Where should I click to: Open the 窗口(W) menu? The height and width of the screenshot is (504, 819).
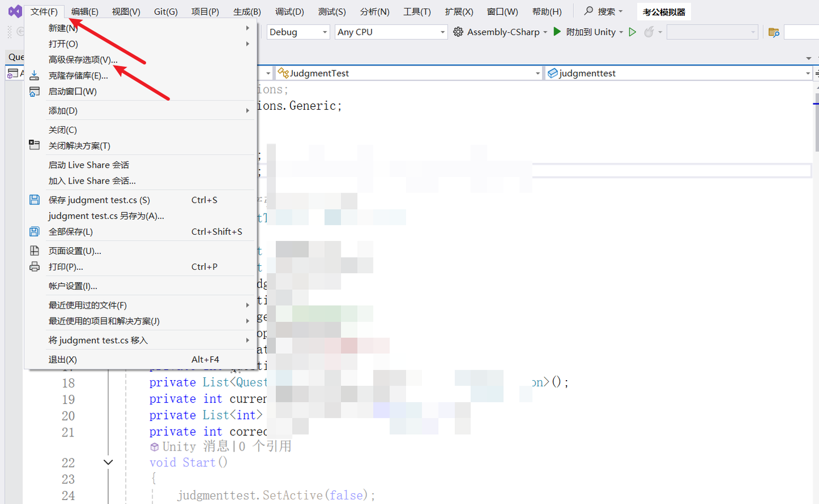click(502, 12)
